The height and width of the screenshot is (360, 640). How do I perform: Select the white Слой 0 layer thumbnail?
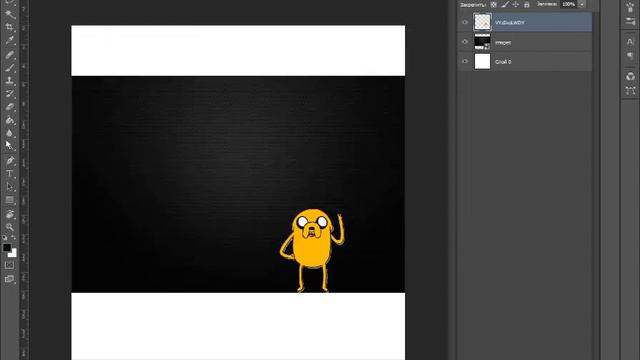pos(482,61)
